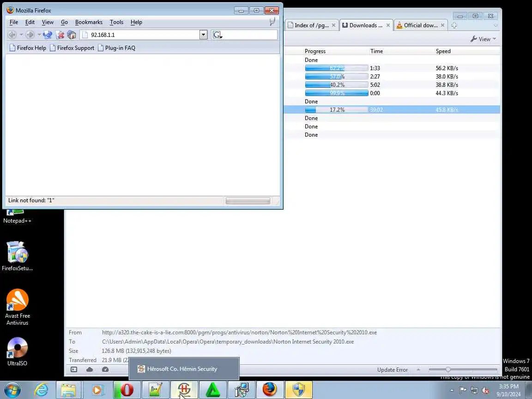The height and width of the screenshot is (399, 532).
Task: Select the download running at 44.3 KB/s
Action: coord(392,93)
